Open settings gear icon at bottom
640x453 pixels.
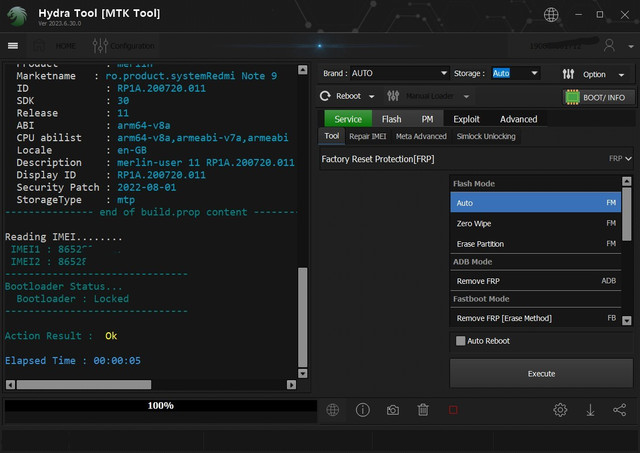point(560,410)
